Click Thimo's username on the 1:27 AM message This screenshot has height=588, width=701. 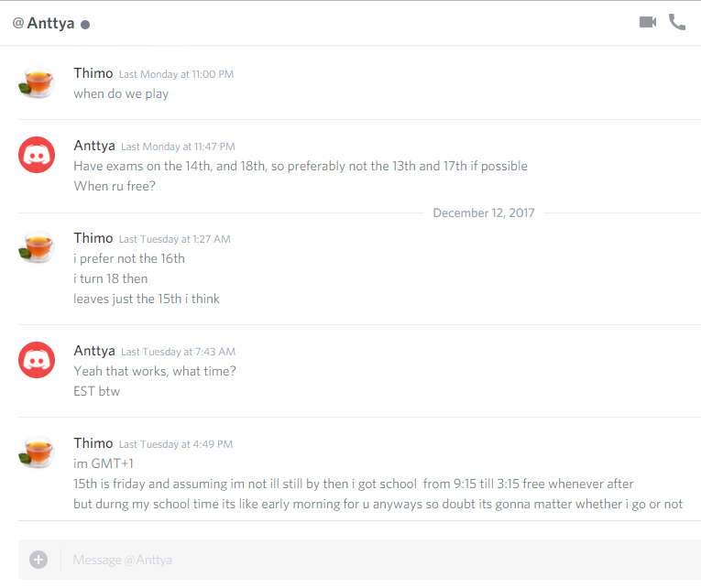click(x=93, y=238)
